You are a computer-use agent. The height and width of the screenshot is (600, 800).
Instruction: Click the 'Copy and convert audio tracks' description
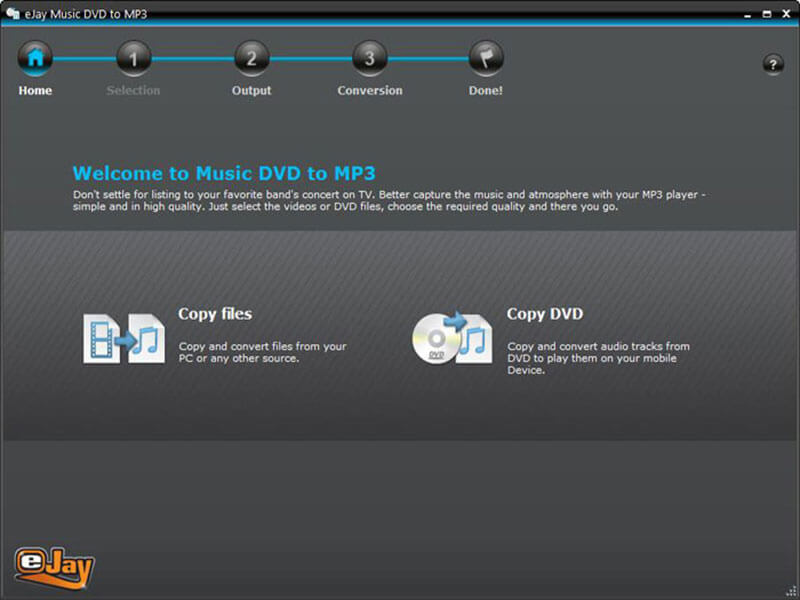point(598,358)
